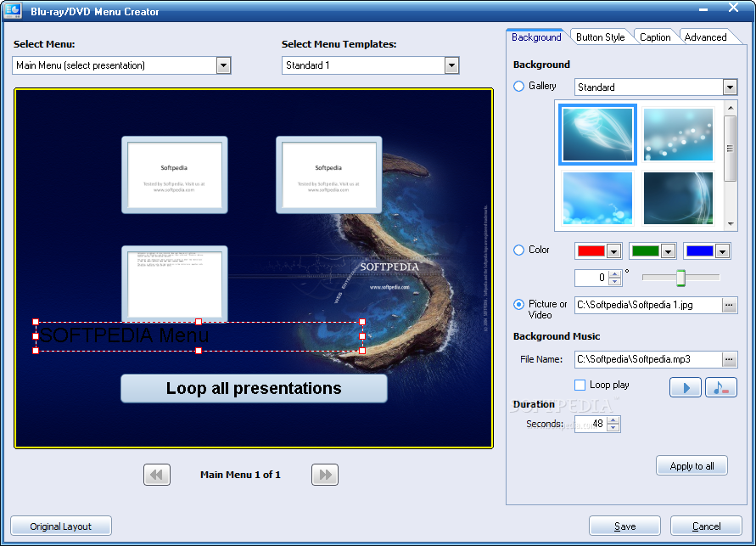
Task: Open the red color dropdown
Action: tap(613, 251)
